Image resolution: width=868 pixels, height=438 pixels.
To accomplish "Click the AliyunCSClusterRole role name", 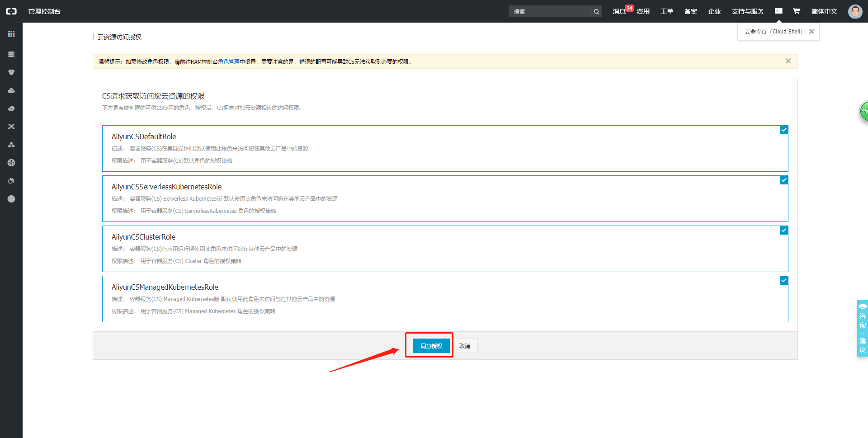I will click(143, 237).
